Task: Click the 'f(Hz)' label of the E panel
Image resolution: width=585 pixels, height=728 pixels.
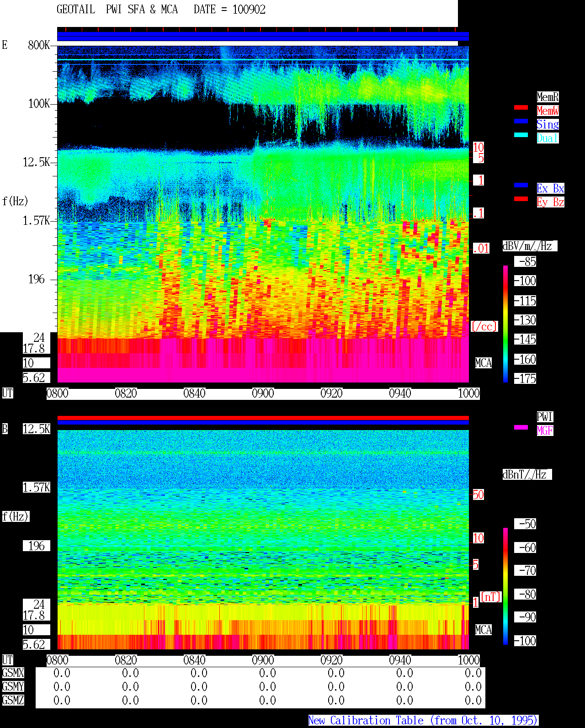Action: pos(15,201)
